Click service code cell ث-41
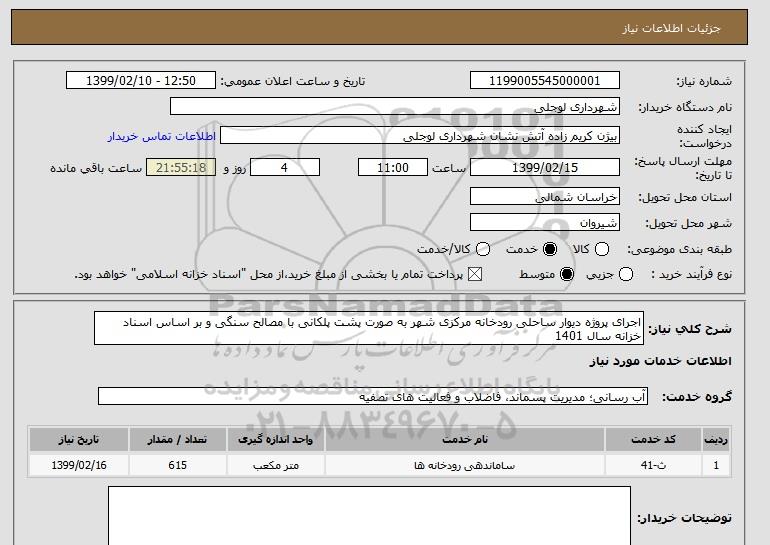This screenshot has height=545, width=770. pos(653,465)
